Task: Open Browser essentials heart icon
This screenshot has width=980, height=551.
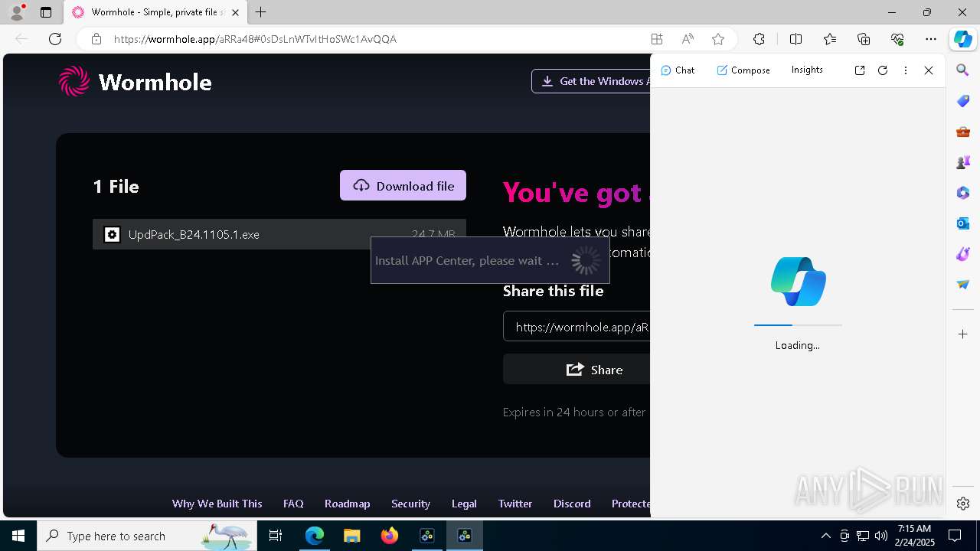Action: [x=897, y=39]
